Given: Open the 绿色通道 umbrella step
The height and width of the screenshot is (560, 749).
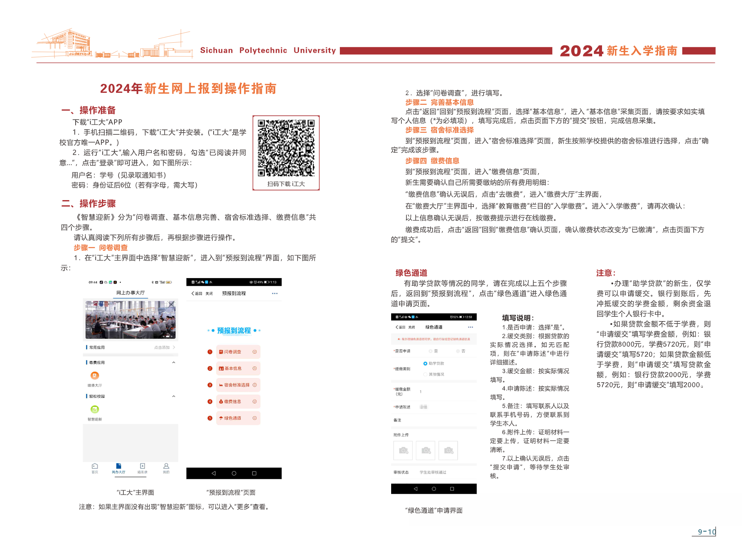Looking at the screenshot, I should pyautogui.click(x=238, y=418).
